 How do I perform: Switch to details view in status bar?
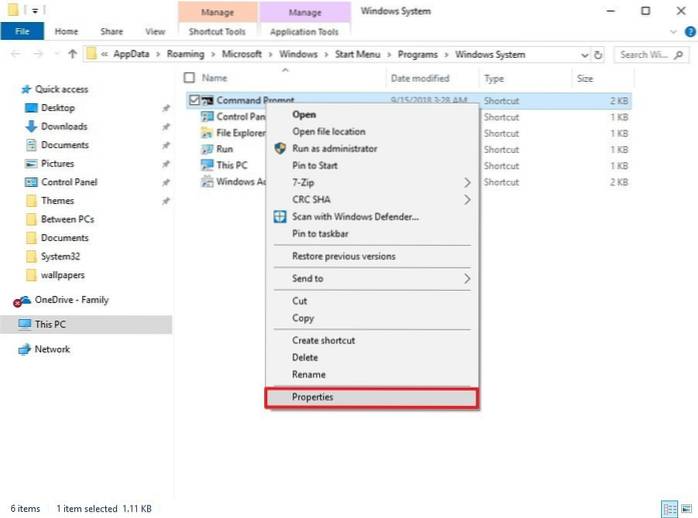[668, 508]
